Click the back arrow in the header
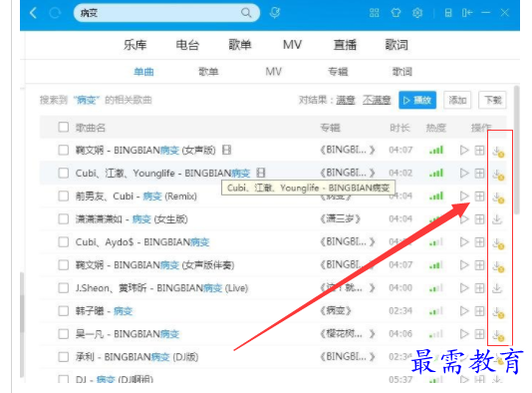Screen dimensions: 532x393 click(33, 13)
